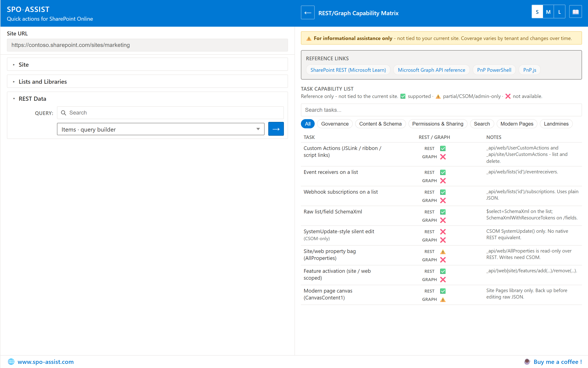The height and width of the screenshot is (368, 588).
Task: Show All tasks filter
Action: pos(308,124)
